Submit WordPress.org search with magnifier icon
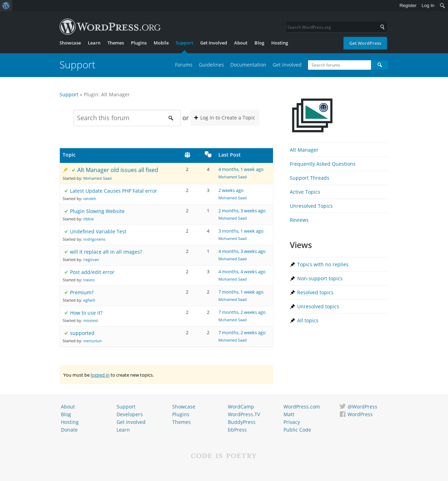Screen dimensions: 448x481 [x=382, y=27]
